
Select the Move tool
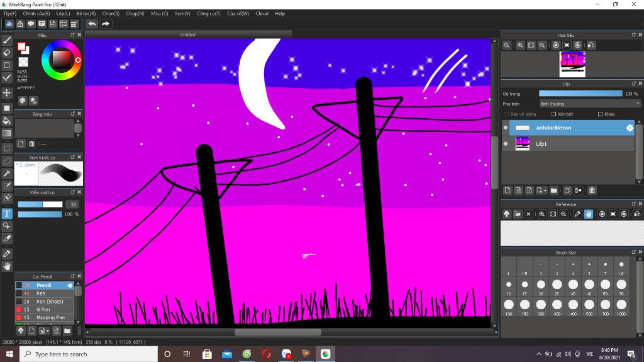pos(6,93)
